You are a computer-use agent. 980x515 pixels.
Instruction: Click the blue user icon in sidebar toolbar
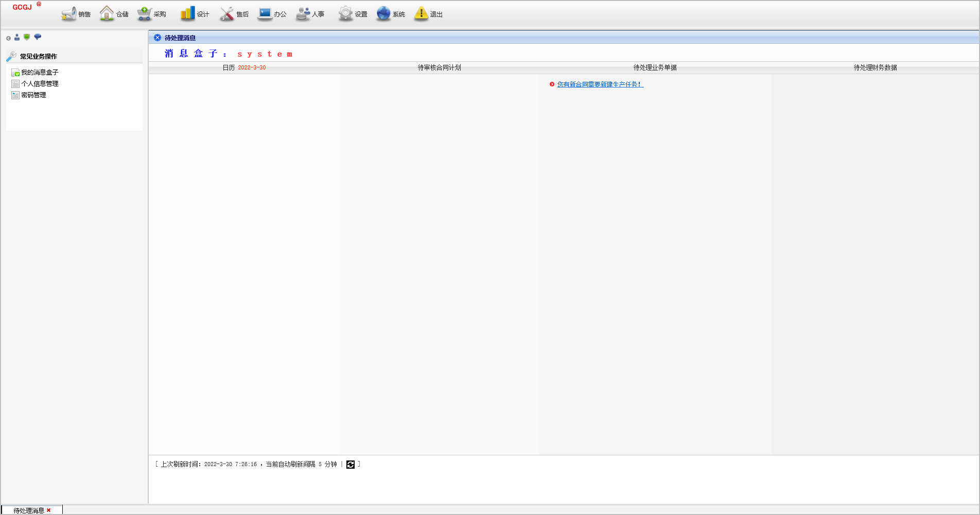(x=17, y=37)
